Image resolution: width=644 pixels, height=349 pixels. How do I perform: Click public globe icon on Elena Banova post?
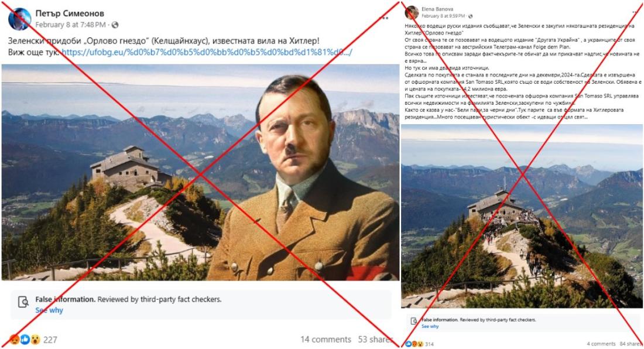(470, 16)
